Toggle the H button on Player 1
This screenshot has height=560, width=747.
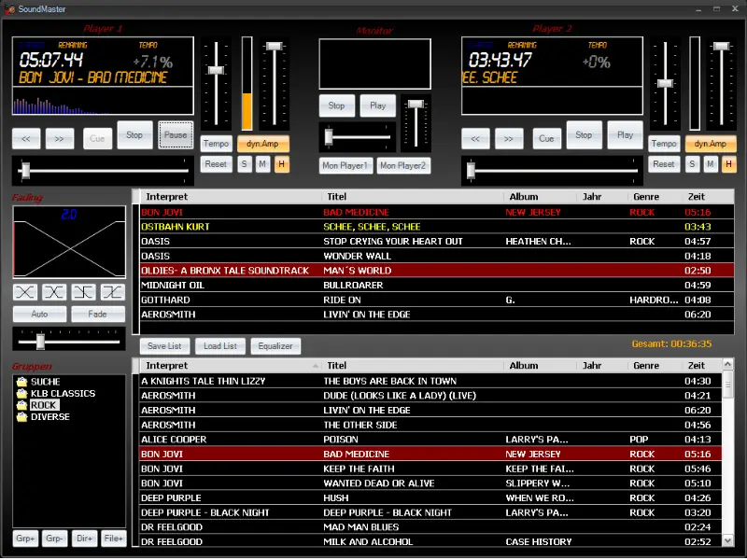281,164
